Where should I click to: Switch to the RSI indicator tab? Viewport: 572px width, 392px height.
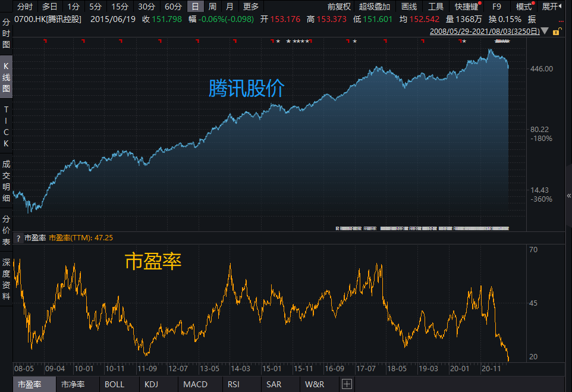pyautogui.click(x=234, y=384)
